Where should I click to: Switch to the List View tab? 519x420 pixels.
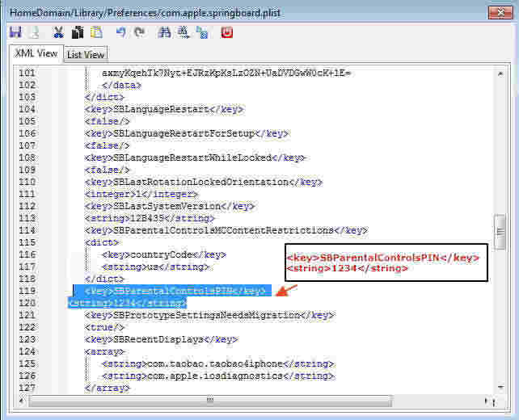click(86, 55)
